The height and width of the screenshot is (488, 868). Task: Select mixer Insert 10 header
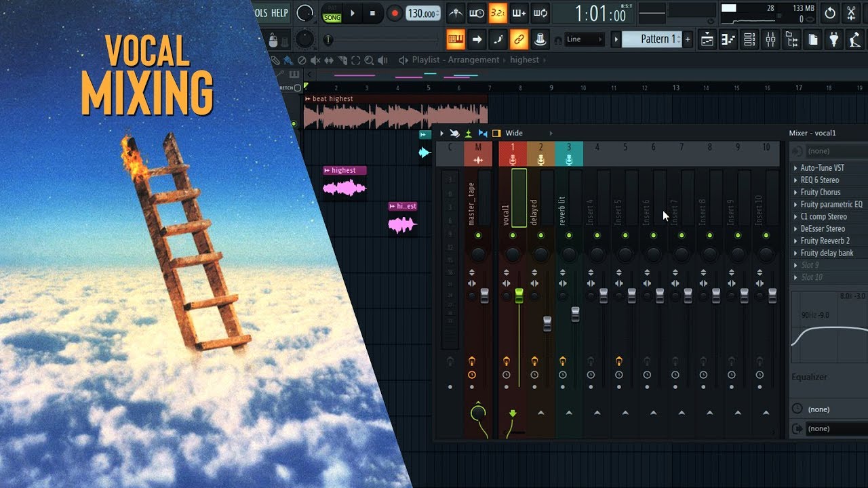click(x=766, y=154)
